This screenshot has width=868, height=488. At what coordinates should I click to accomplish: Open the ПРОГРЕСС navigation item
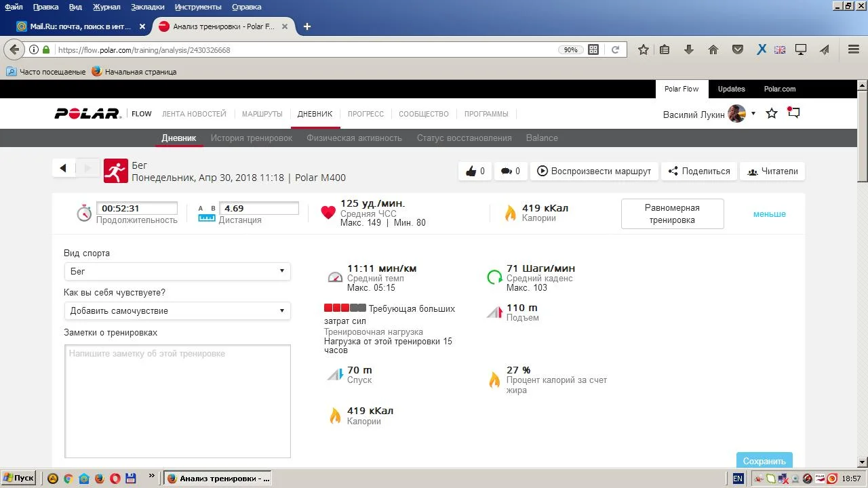(x=366, y=114)
